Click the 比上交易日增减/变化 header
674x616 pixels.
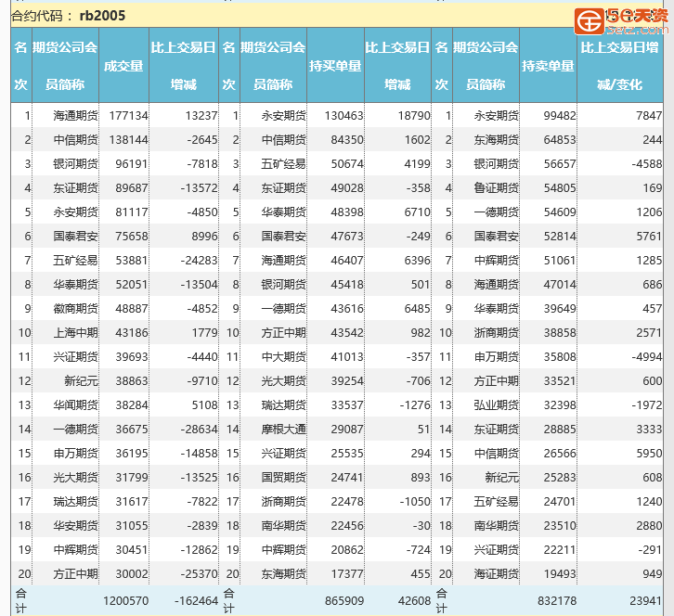coord(620,66)
